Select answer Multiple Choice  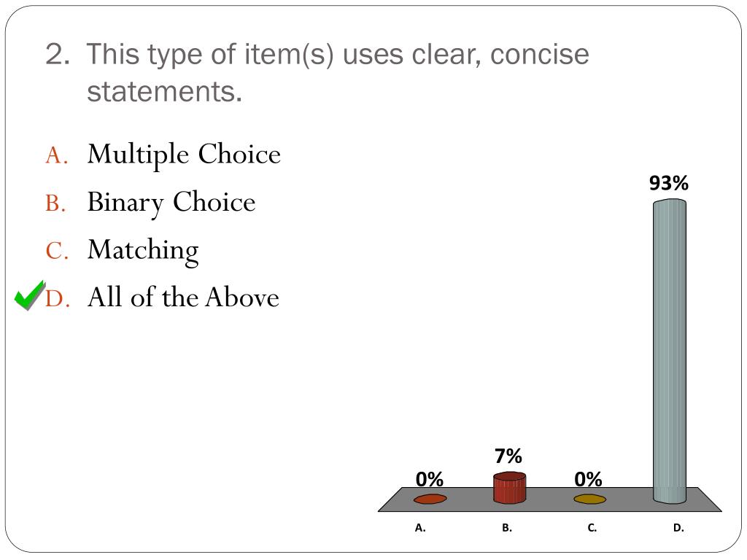(x=184, y=155)
